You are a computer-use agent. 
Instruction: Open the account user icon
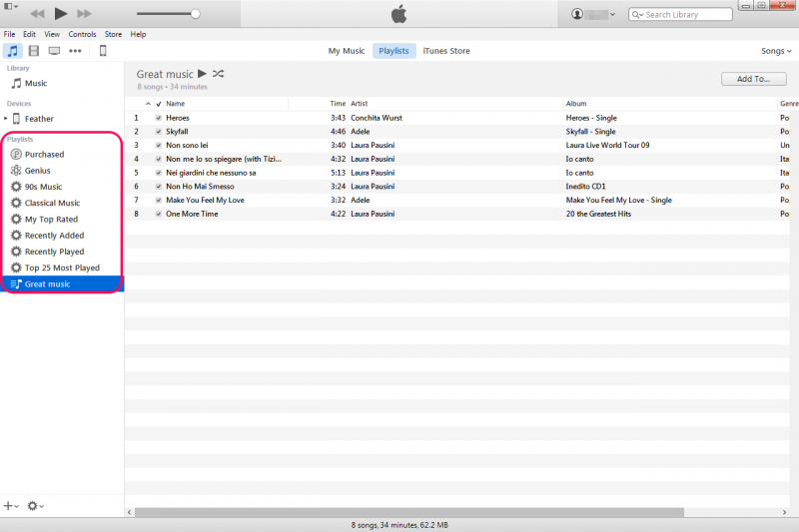pos(577,14)
